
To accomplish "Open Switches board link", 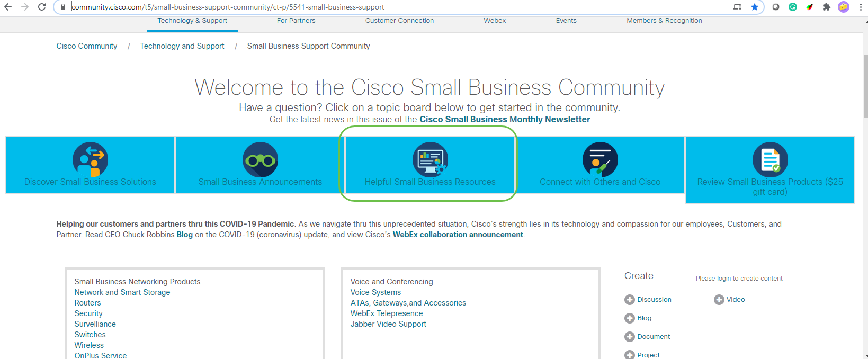I will (x=90, y=335).
